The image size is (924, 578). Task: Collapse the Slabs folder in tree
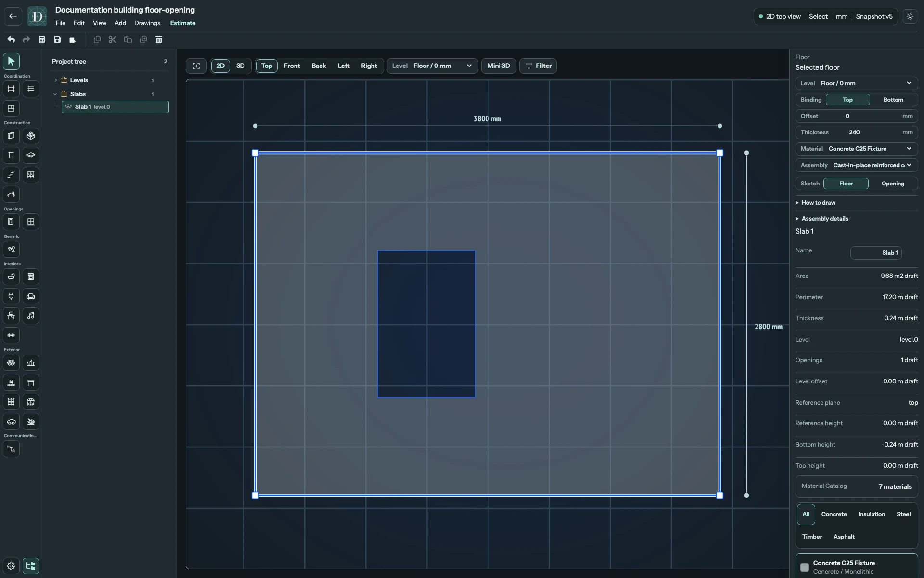(55, 94)
